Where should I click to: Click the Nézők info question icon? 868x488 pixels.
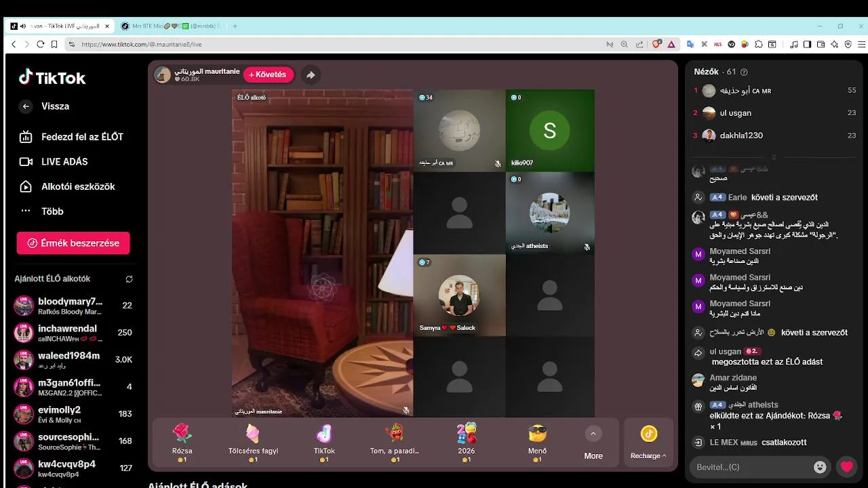[x=744, y=72]
